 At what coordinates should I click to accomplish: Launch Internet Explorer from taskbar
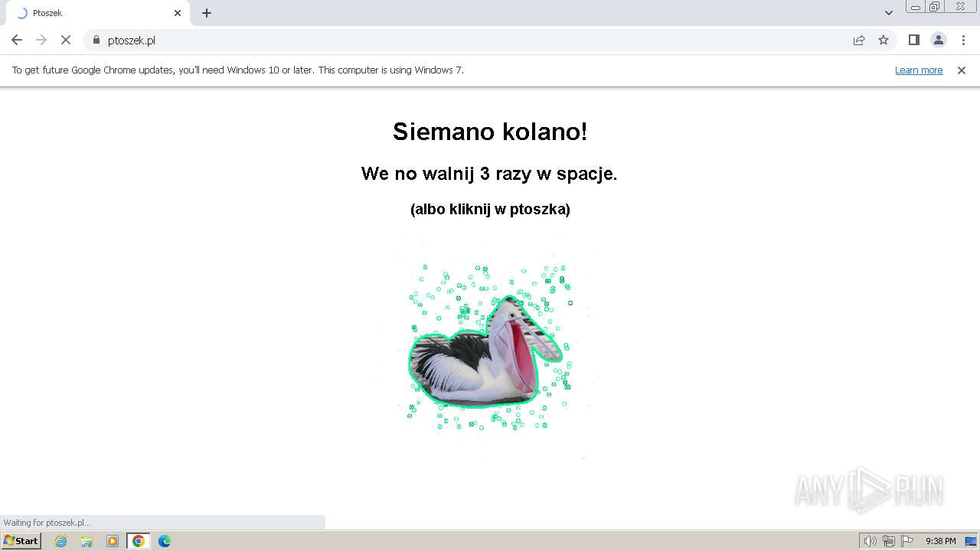click(x=61, y=541)
